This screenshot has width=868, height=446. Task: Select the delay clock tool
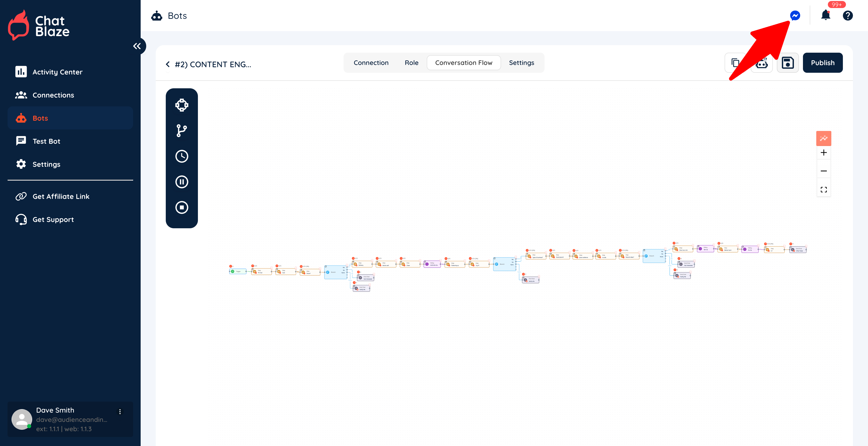tap(182, 156)
